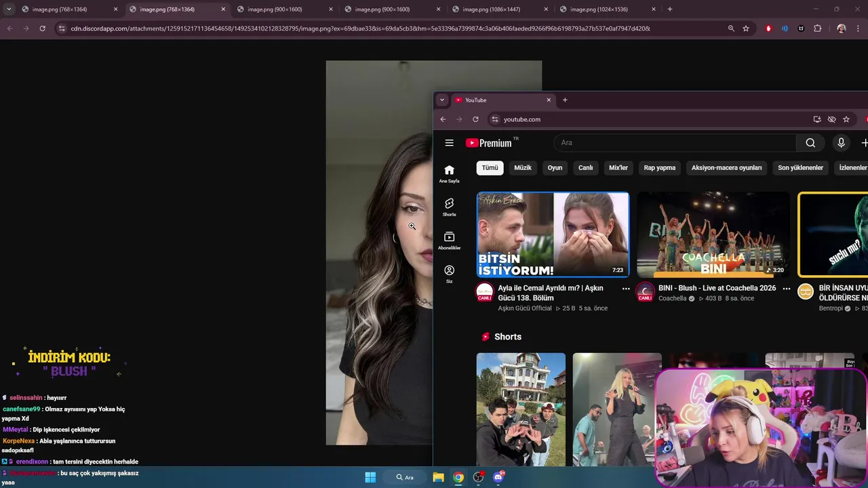Open 'Ayla ile Cemal Ayrıldı mı?' video title
The width and height of the screenshot is (868, 488).
[551, 293]
